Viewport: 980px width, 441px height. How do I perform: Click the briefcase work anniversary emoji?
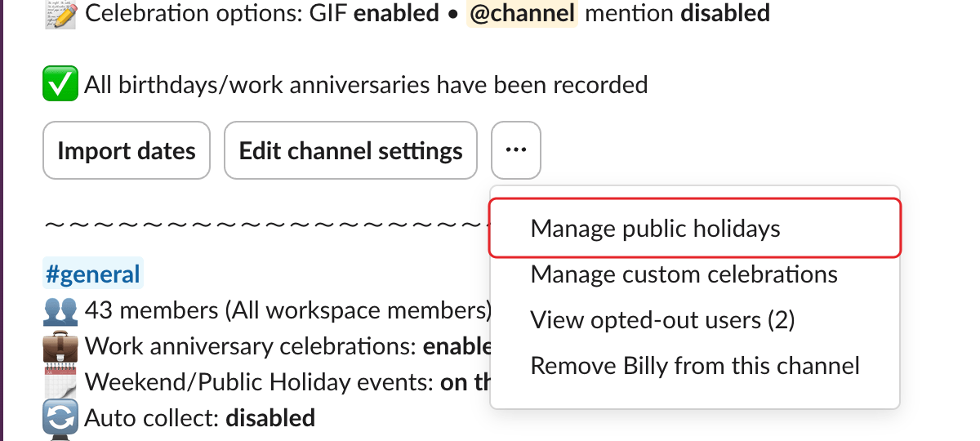pos(60,347)
